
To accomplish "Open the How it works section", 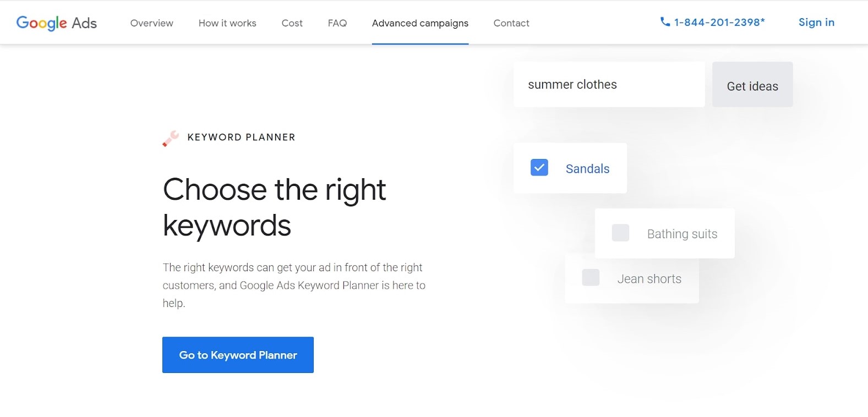I will pyautogui.click(x=227, y=23).
